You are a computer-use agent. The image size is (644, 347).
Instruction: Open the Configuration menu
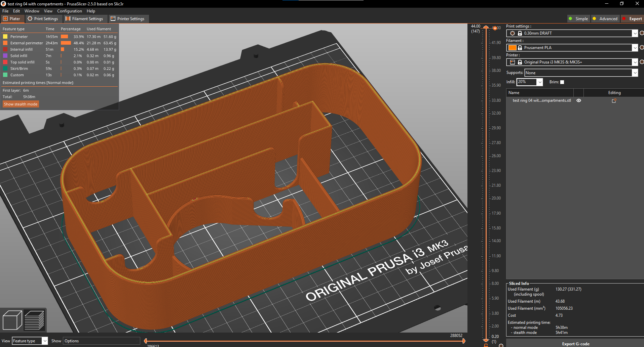pos(69,11)
